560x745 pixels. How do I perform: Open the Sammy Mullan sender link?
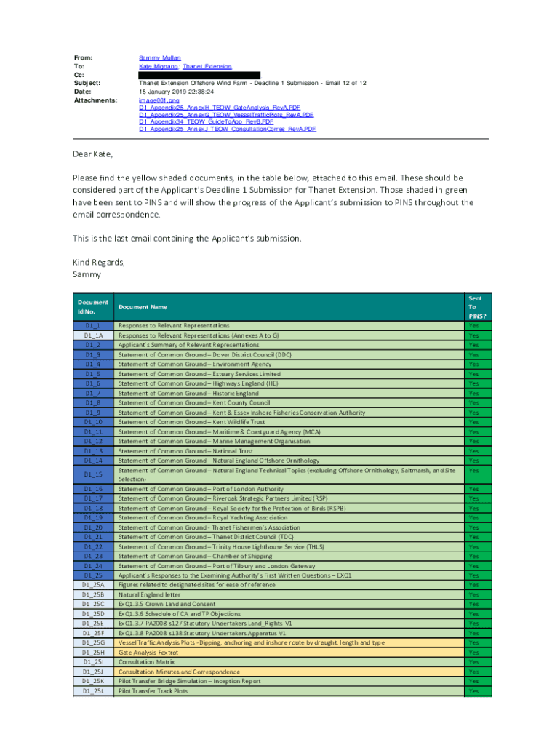tap(160, 57)
